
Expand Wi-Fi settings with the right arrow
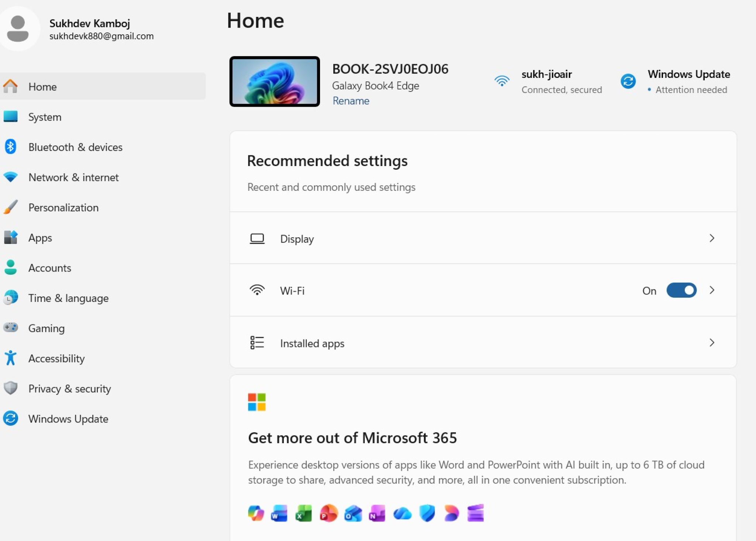(x=712, y=290)
